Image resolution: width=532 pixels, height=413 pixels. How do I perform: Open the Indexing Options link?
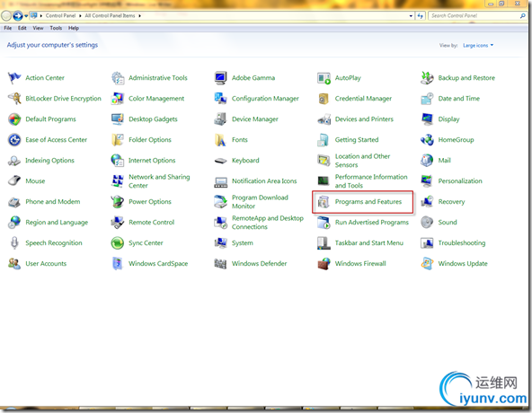[x=49, y=161]
